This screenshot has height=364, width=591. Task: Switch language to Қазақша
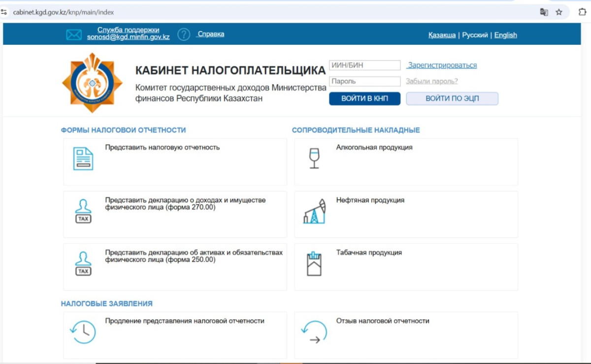click(x=442, y=35)
